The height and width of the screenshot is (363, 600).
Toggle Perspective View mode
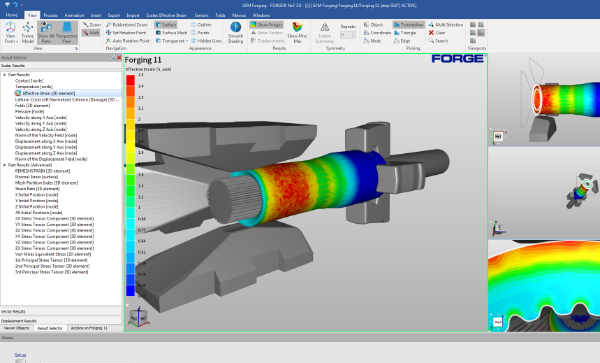pyautogui.click(x=67, y=32)
